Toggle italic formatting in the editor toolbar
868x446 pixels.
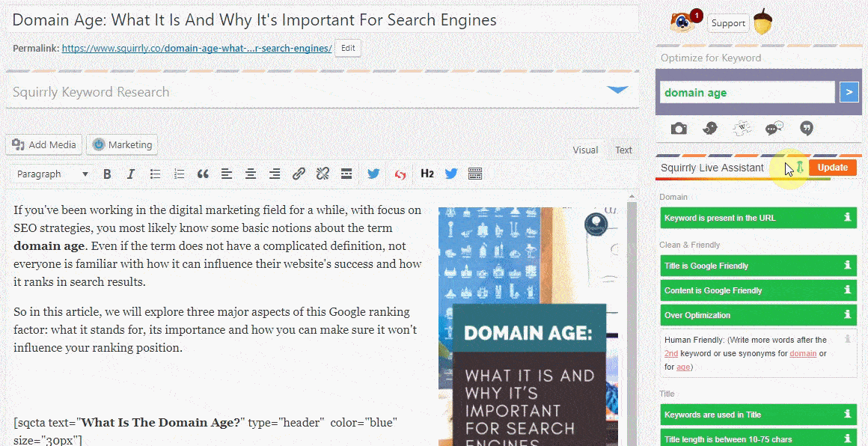click(131, 174)
